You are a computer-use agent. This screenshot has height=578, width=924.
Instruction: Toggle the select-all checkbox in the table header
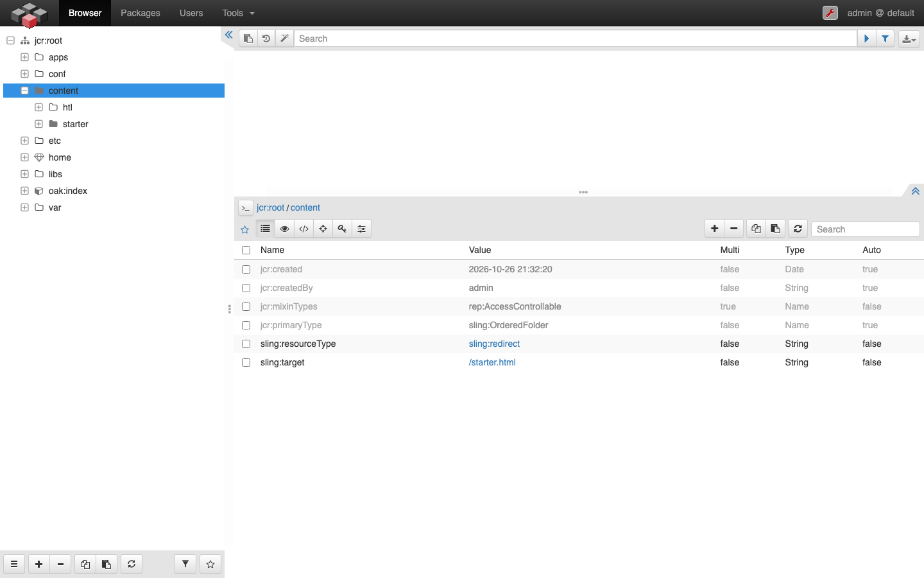pos(246,250)
